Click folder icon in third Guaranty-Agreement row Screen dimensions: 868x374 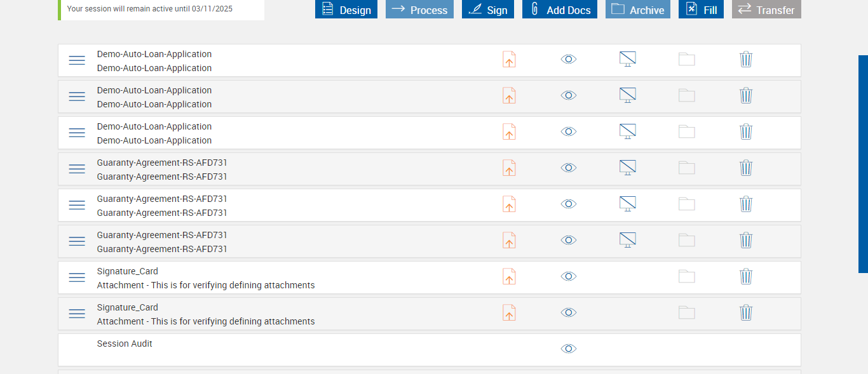click(x=687, y=240)
